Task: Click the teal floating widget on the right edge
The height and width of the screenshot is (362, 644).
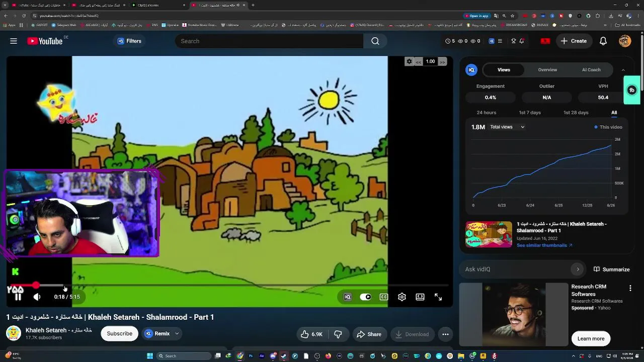Action: pyautogui.click(x=632, y=90)
